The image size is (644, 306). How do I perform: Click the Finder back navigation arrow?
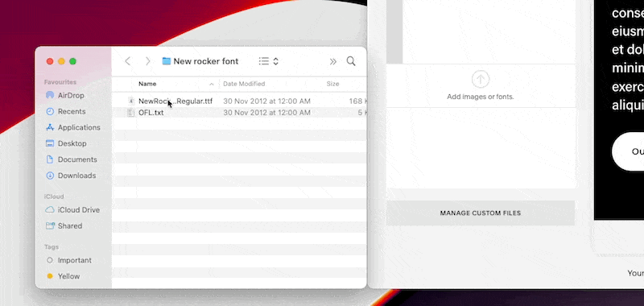[128, 61]
